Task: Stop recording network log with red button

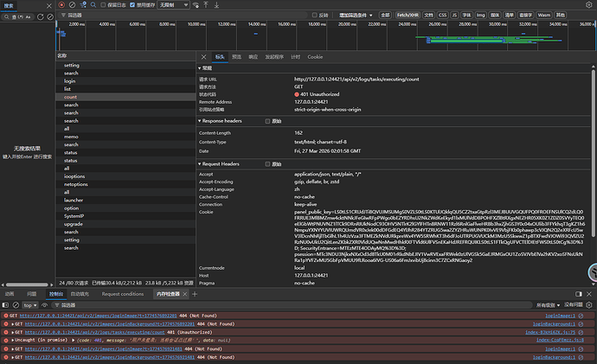Action: 61,5
